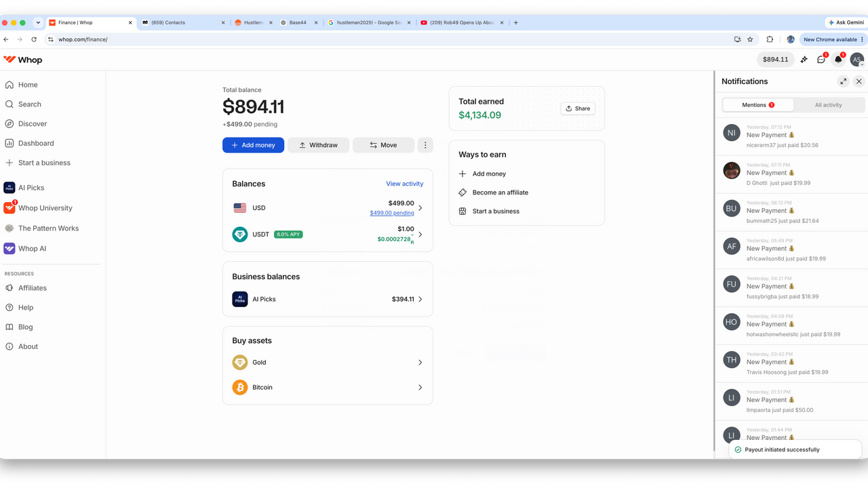
Task: Open the AS account avatar menu
Action: pyautogui.click(x=857, y=60)
